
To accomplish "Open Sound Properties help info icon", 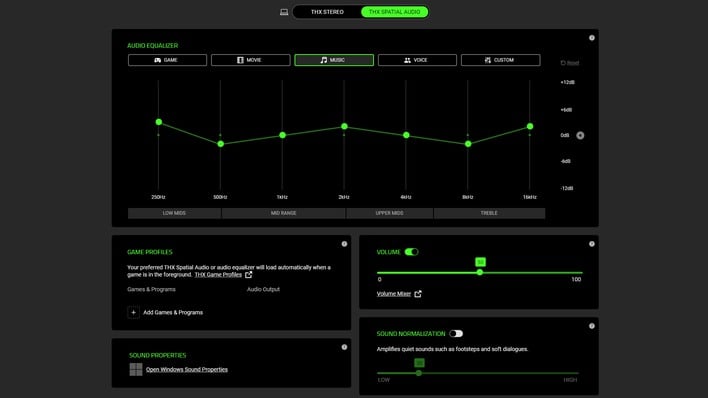I will [x=344, y=347].
